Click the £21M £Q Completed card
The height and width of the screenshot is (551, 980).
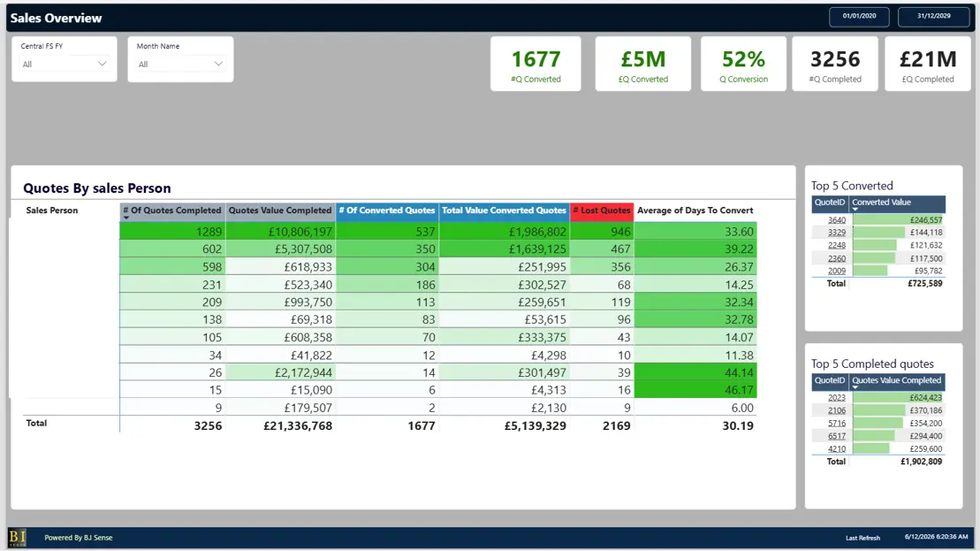point(928,64)
